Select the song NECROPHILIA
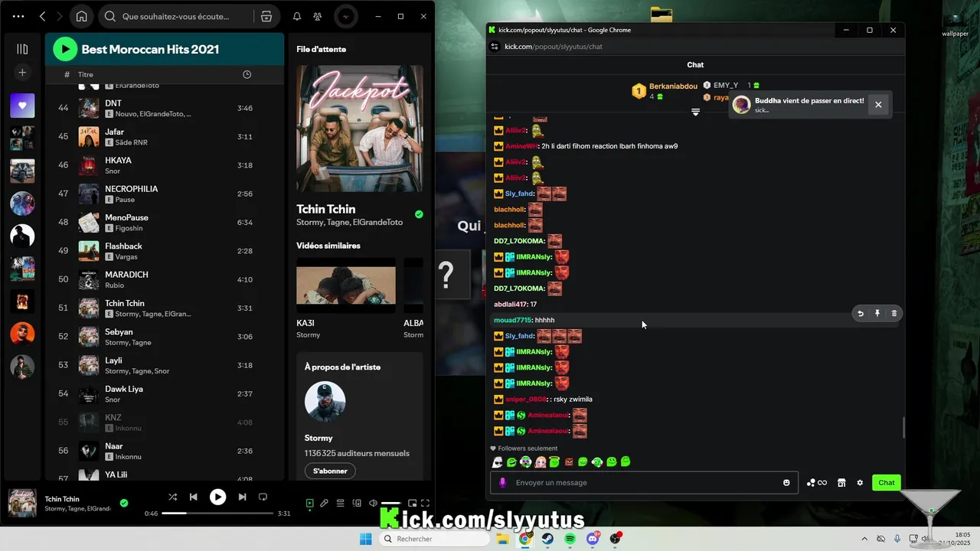The height and width of the screenshot is (551, 980). (132, 189)
